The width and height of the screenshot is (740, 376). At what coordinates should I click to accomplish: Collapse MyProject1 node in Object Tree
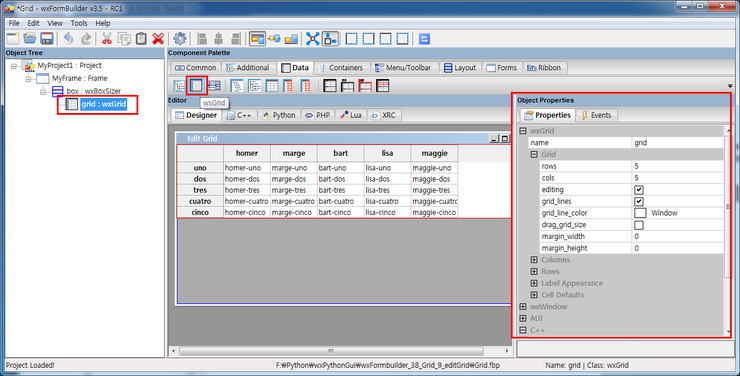14,66
